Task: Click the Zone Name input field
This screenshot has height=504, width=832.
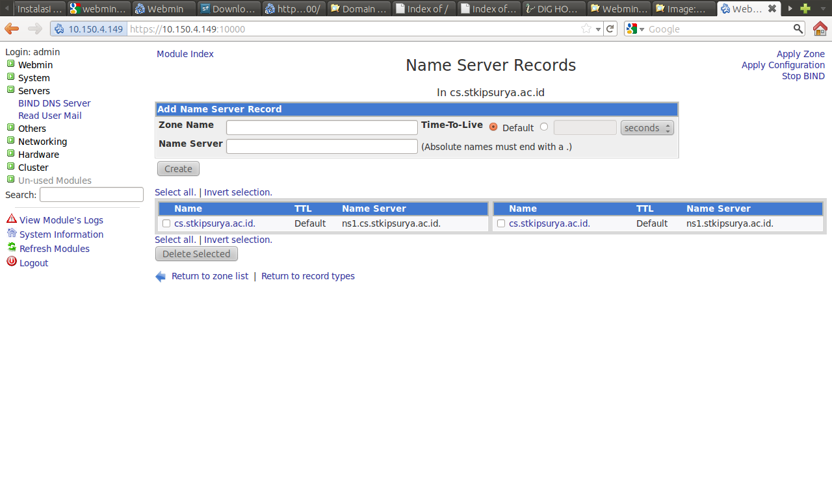Action: click(x=322, y=127)
